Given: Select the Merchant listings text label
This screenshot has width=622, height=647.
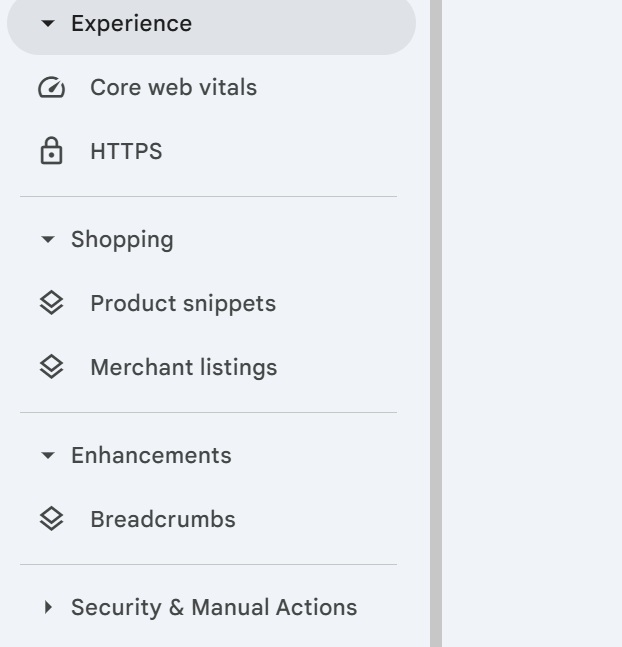Looking at the screenshot, I should point(183,367).
